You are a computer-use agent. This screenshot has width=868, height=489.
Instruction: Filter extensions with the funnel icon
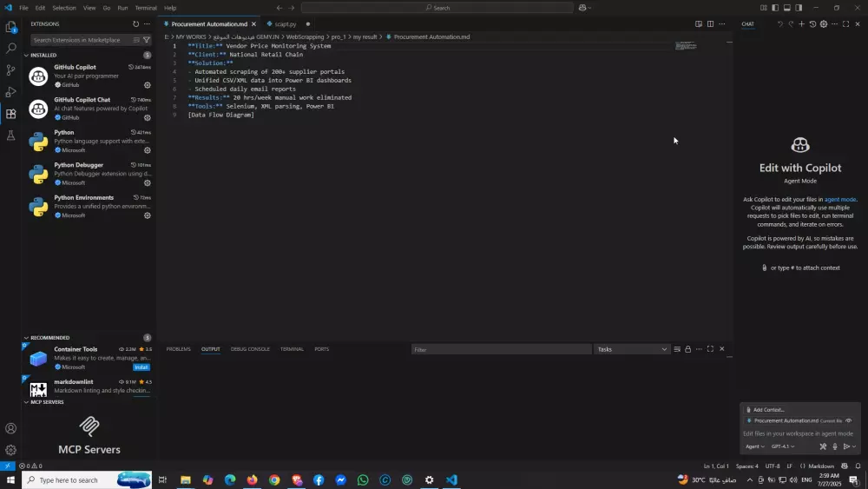(x=147, y=40)
